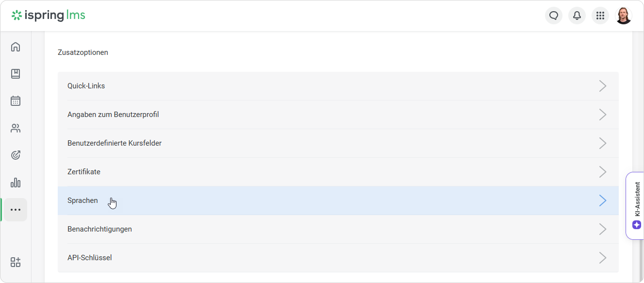Expand the Quick-Links chevron arrow
This screenshot has width=644, height=283.
603,86
